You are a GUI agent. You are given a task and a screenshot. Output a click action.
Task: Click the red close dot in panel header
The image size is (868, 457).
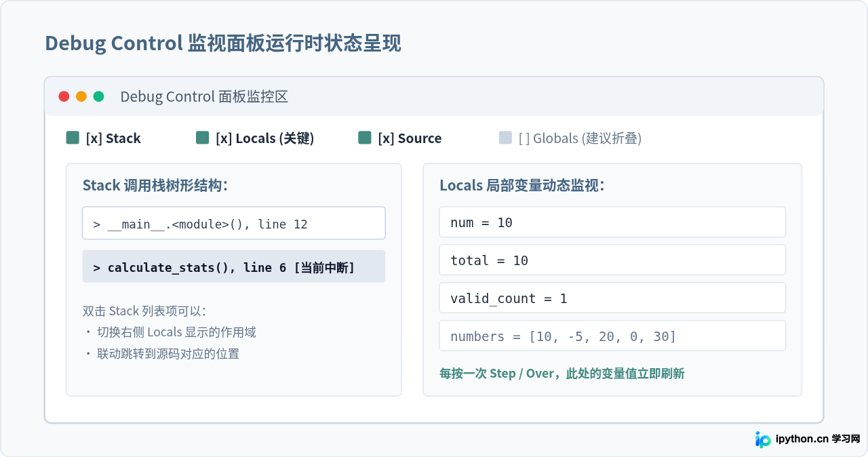(64, 96)
